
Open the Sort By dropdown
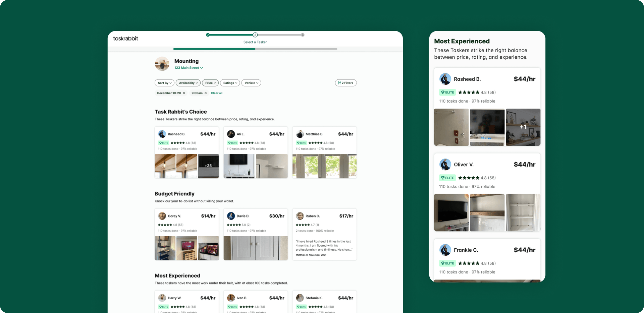coord(164,83)
